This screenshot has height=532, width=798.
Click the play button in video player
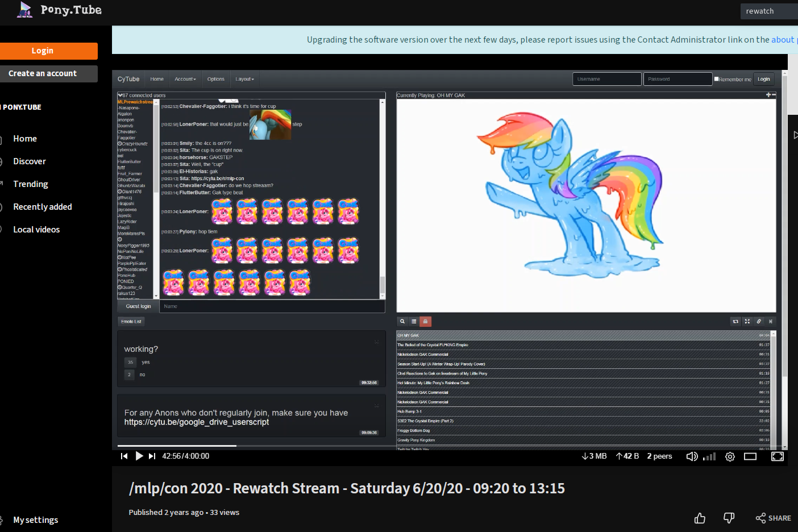[139, 456]
